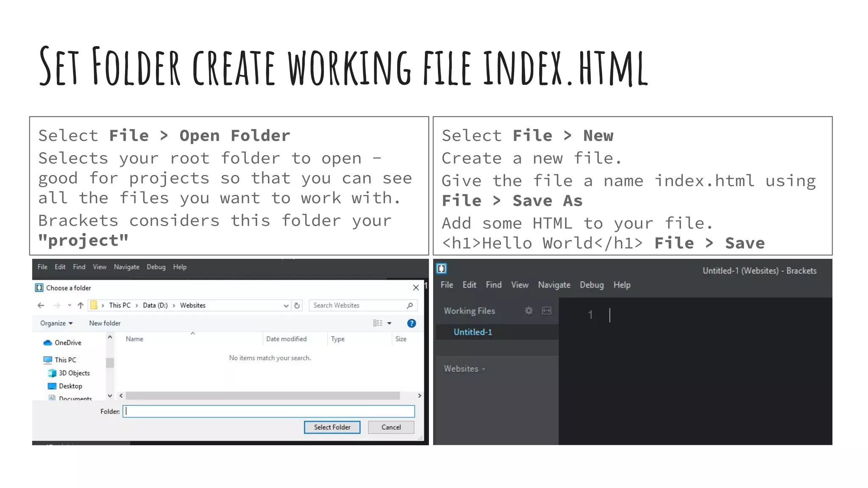Refresh the Websites folder listing

pyautogui.click(x=297, y=305)
